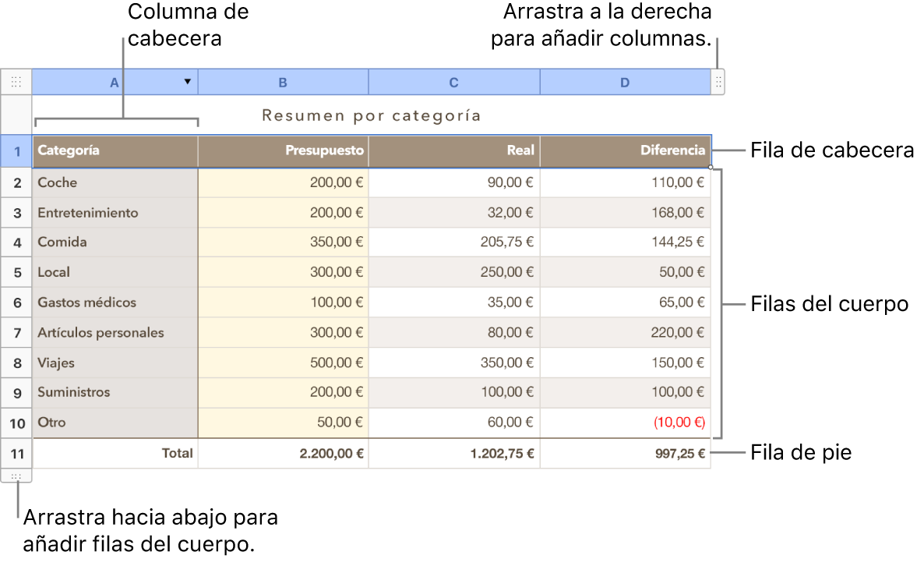Screen dimensions: 924x566
Task: Open the column A dropdown menu
Action: 186,81
